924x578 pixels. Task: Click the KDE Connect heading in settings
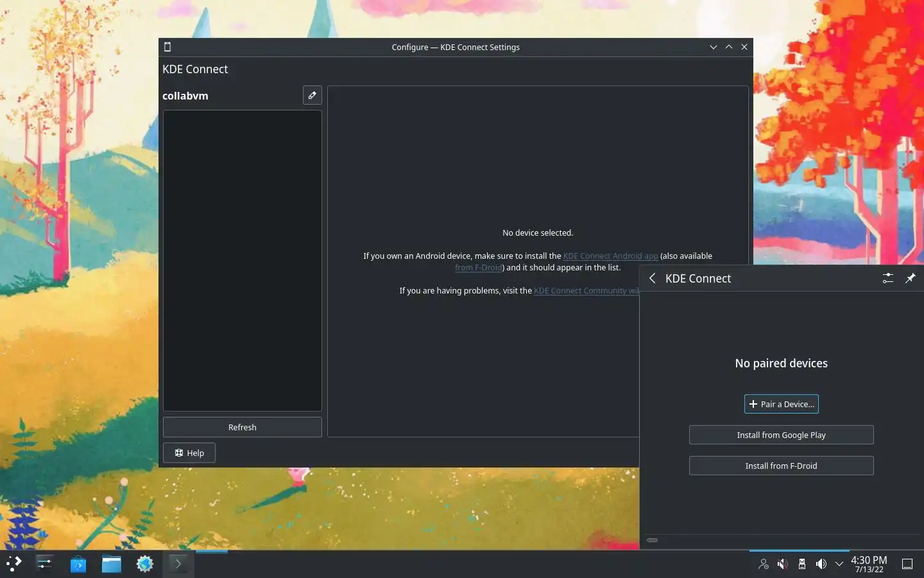195,69
